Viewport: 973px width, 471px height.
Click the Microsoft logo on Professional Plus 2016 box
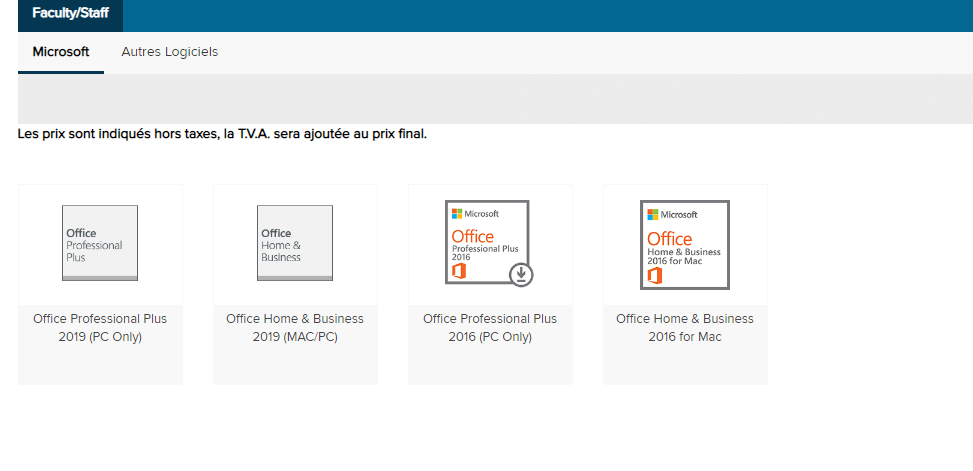475,213
